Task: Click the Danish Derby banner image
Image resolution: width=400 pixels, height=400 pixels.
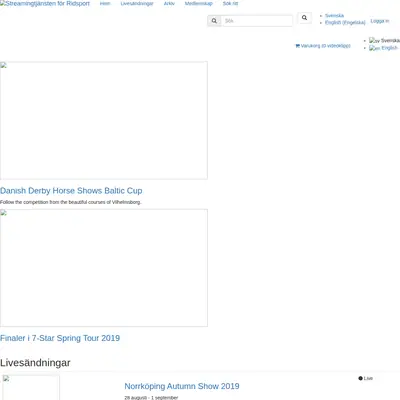Action: [x=104, y=120]
